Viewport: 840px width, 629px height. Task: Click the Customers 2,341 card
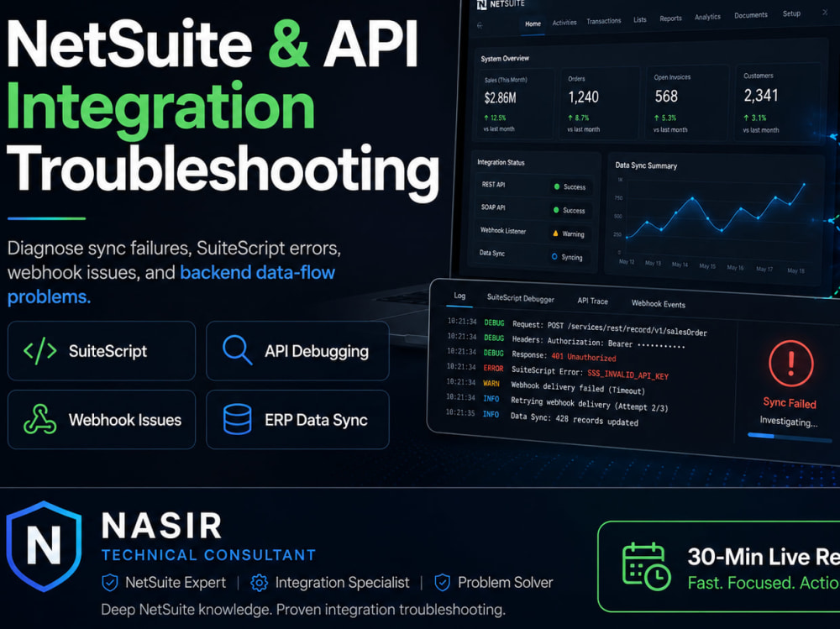(778, 102)
